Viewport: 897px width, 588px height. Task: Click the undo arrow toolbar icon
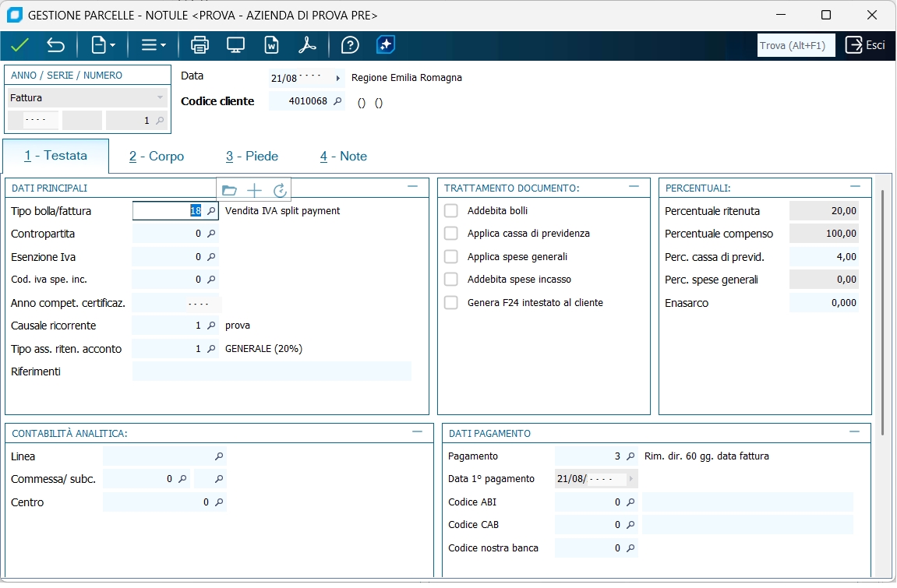tap(55, 45)
